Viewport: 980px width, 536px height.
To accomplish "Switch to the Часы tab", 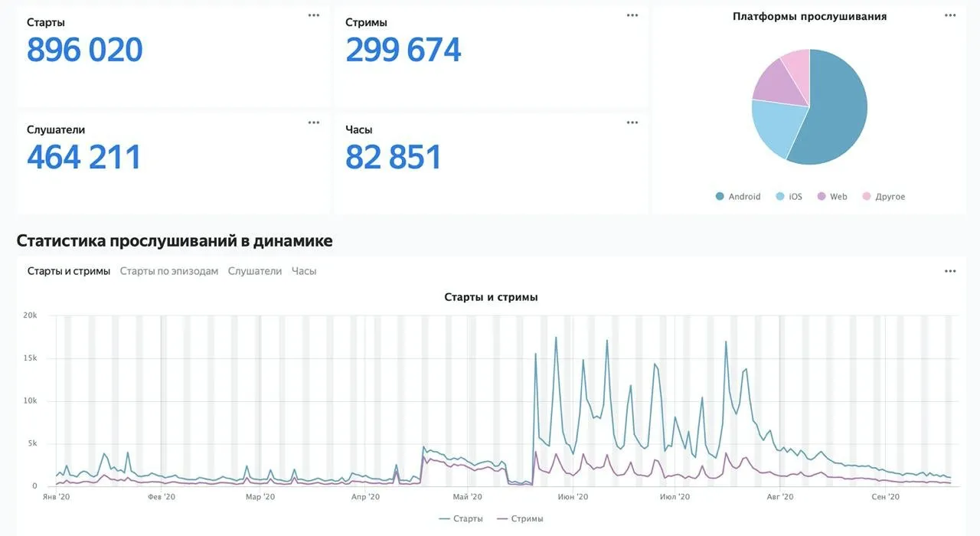I will [304, 271].
